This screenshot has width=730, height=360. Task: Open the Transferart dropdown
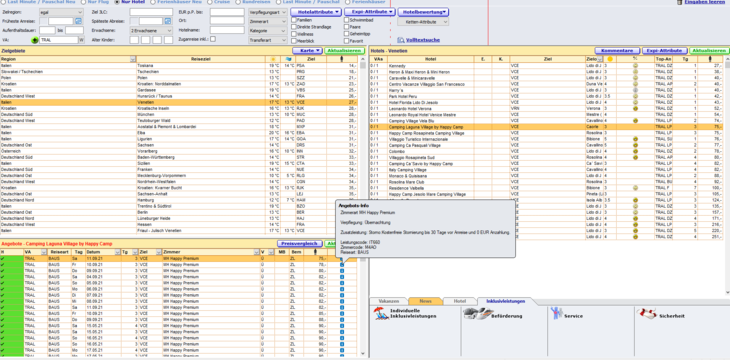(x=268, y=40)
